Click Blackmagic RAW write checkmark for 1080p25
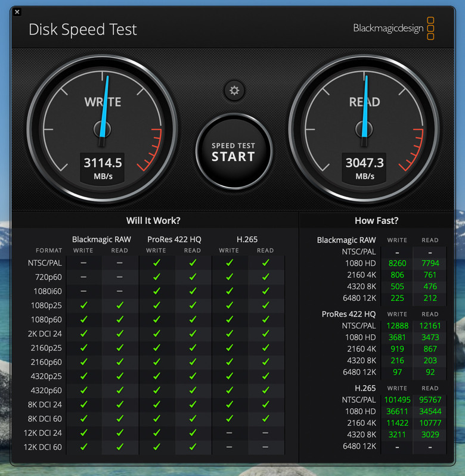This screenshot has height=476, width=465. pos(83,305)
